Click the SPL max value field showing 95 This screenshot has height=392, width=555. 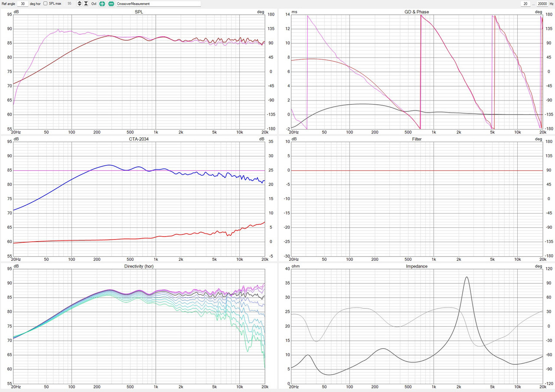69,3
